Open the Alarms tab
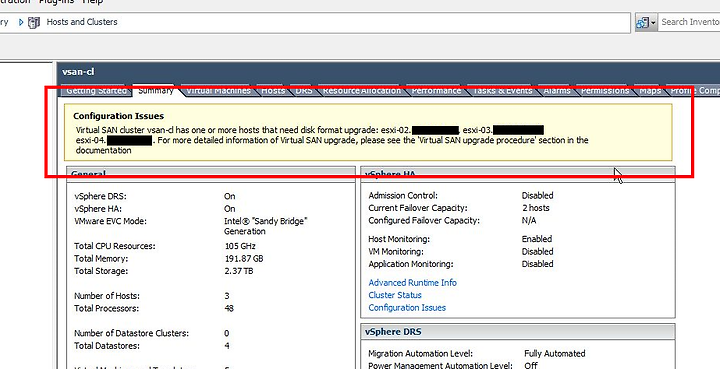Screen dimensions: 720x369 [557, 90]
